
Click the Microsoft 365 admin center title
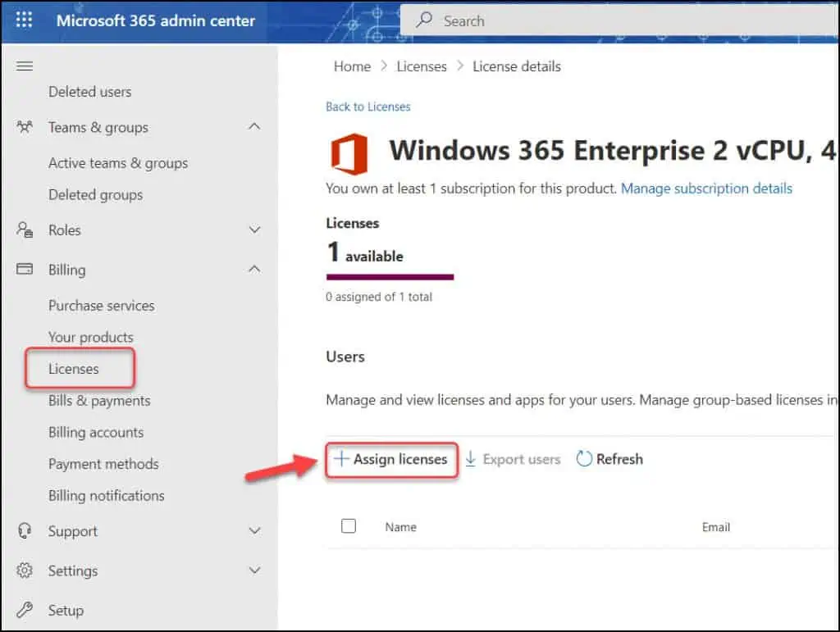pyautogui.click(x=155, y=20)
